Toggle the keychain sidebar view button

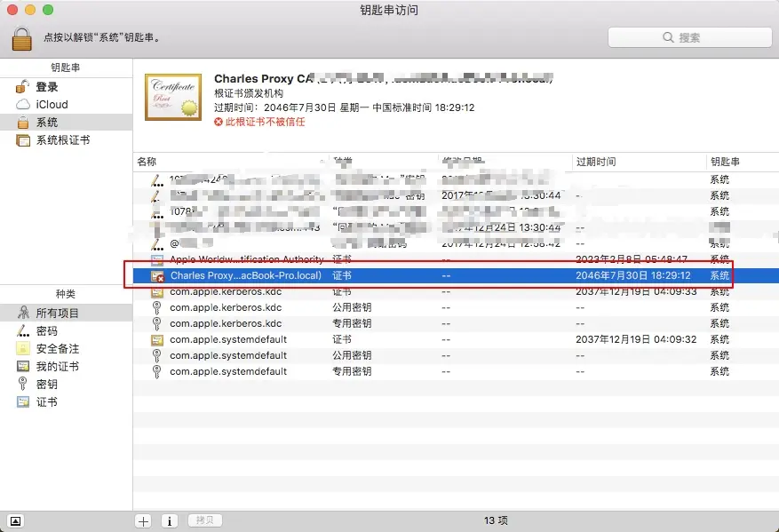15,521
